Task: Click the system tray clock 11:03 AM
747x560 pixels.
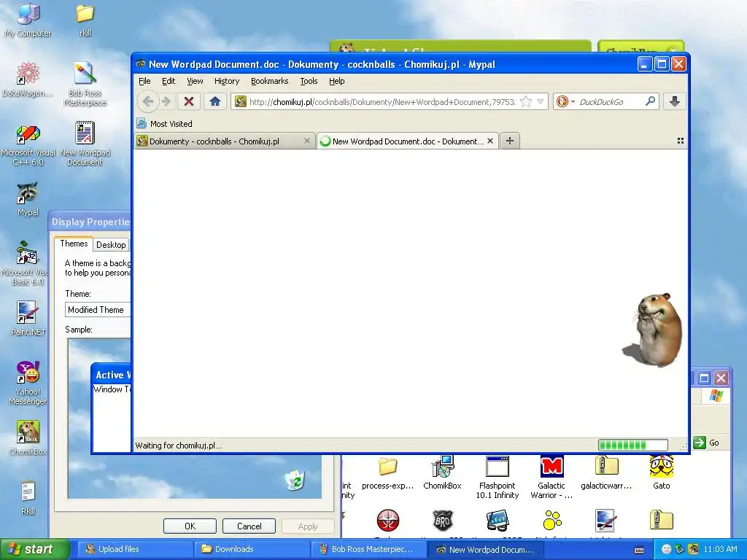Action: [x=720, y=549]
